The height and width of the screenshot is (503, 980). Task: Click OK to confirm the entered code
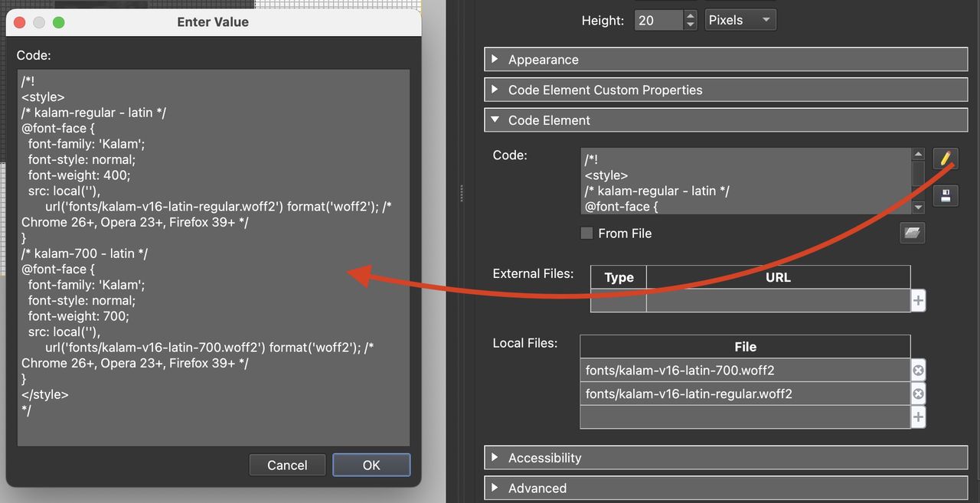pyautogui.click(x=371, y=465)
